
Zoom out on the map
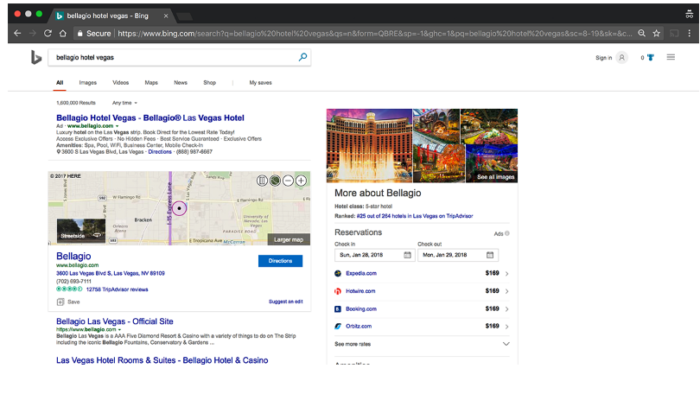(288, 180)
